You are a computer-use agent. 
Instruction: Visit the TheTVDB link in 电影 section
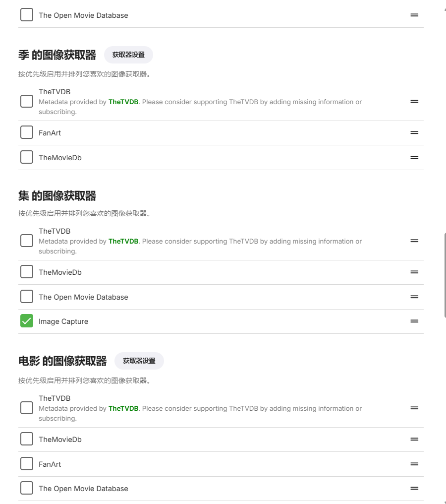coord(123,408)
